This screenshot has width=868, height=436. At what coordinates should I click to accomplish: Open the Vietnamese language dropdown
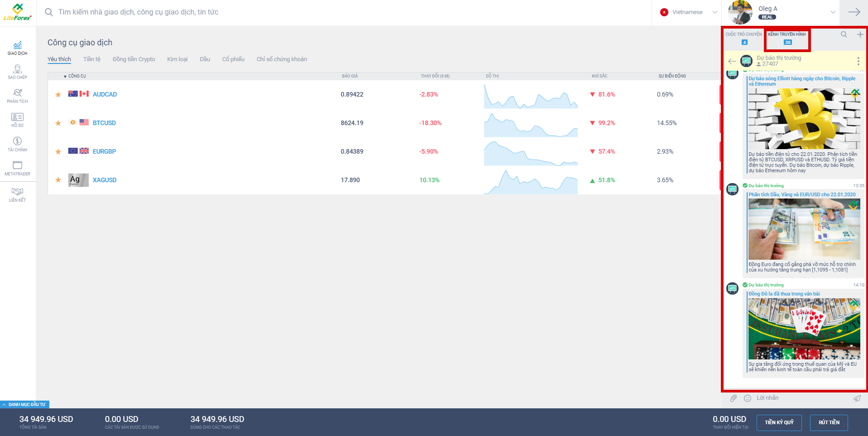(x=689, y=12)
